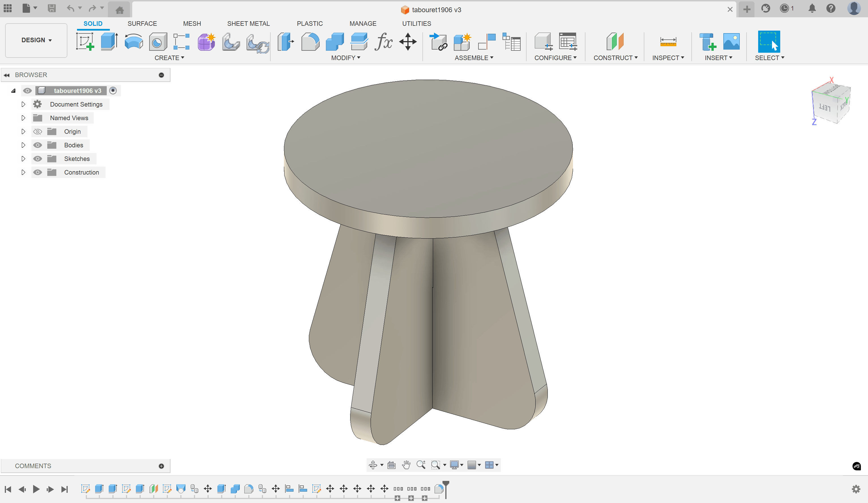Expand the Named Views folder
Viewport: 868px width, 503px height.
23,118
